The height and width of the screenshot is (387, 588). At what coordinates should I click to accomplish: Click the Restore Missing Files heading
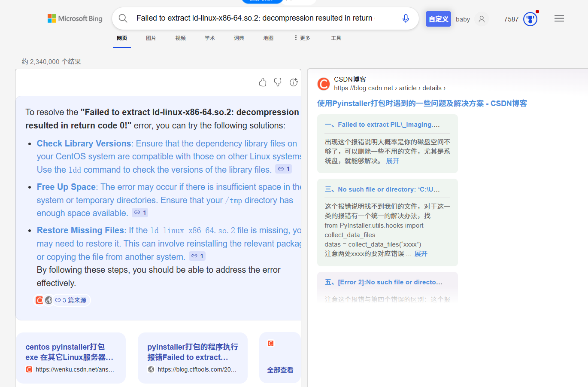pyautogui.click(x=81, y=230)
